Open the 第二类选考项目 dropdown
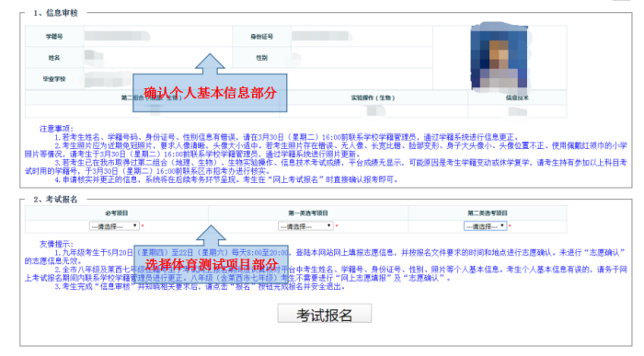This screenshot has height=356, width=644. [485, 226]
